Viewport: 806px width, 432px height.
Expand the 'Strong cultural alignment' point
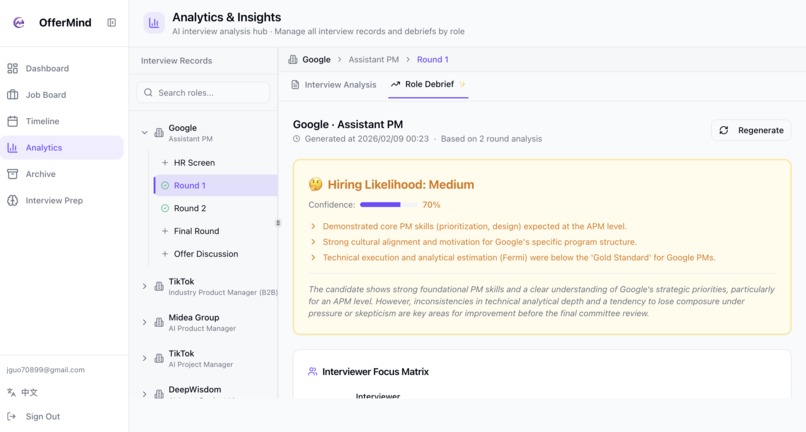point(313,242)
